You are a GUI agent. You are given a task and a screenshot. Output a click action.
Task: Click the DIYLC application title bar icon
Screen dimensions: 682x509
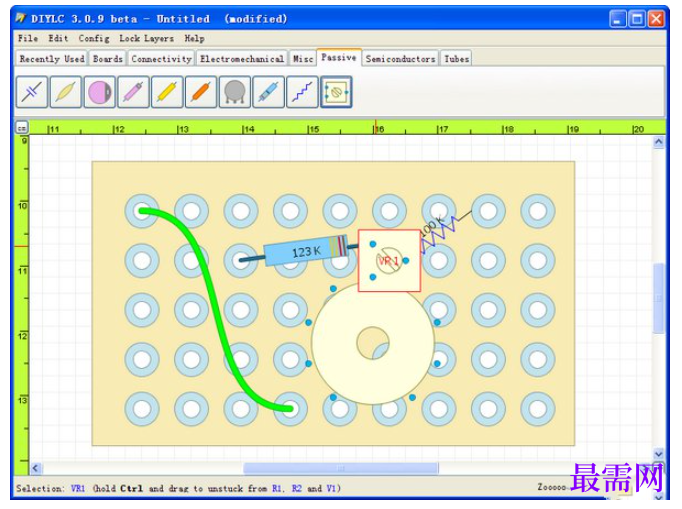pos(21,18)
